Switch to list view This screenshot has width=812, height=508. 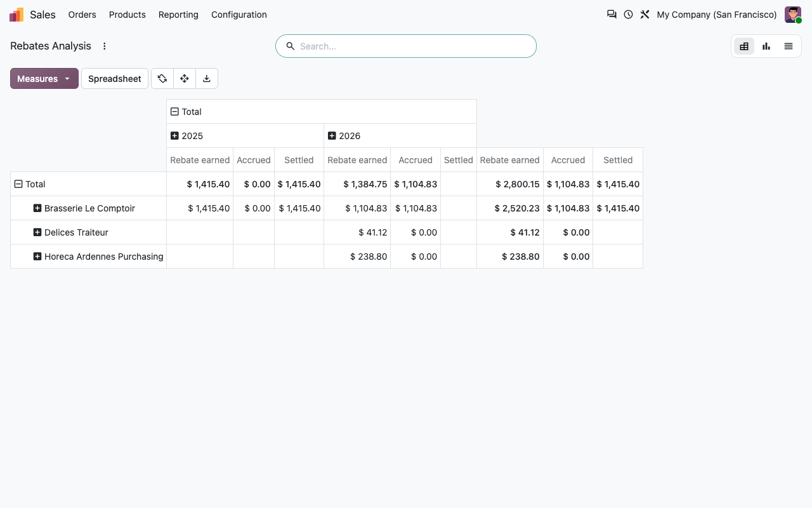click(x=789, y=46)
